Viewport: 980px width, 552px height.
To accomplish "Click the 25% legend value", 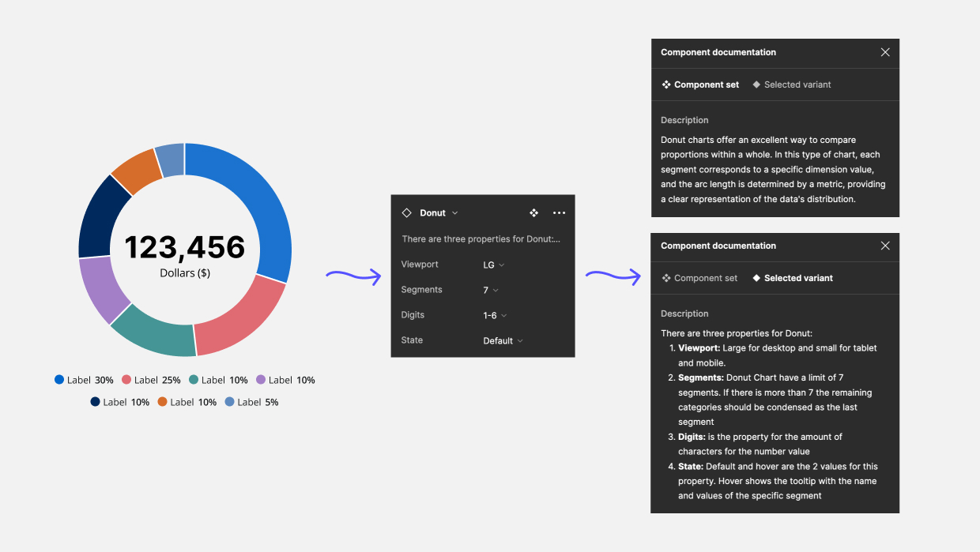I will (171, 380).
